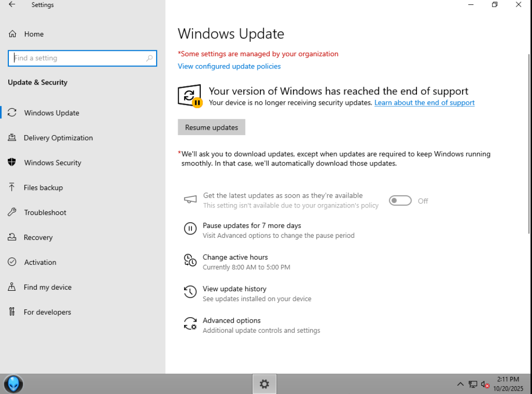Click the megaphone icon for latest updates
Screen dimensions: 532x394
(190, 199)
